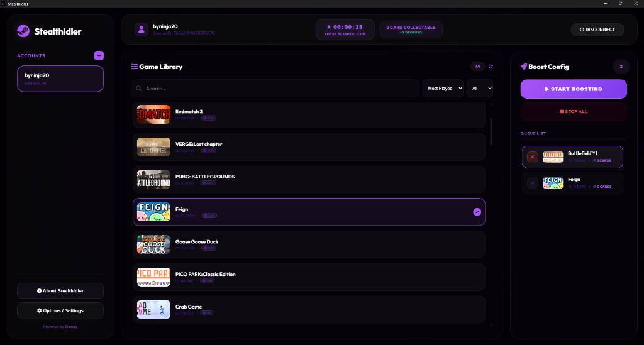Screen dimensions: 644x345
Task: Select Crab Game row
Action: [309, 310]
